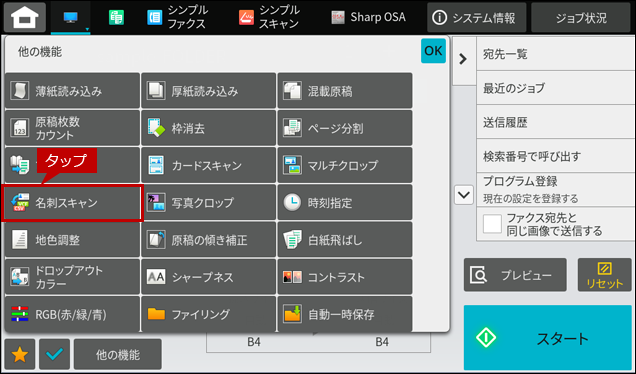
Task: Adjust コントラスト setting
Action: [x=345, y=277]
